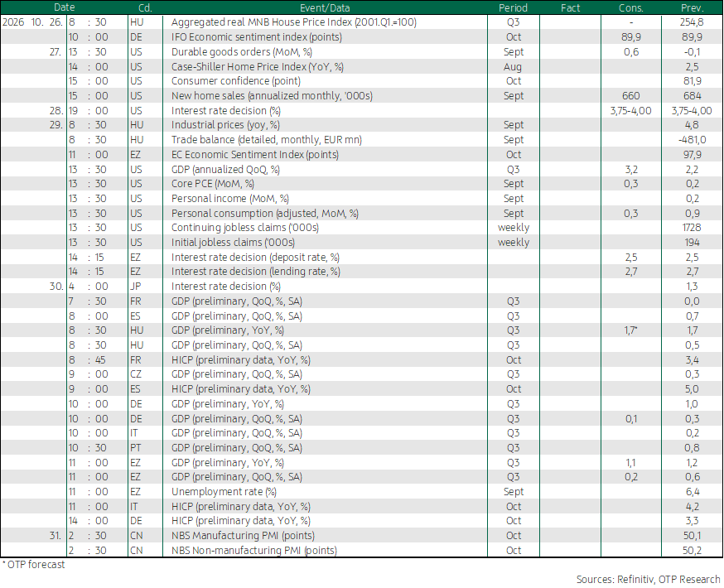This screenshot has width=724, height=588.
Task: Click consensus value "660" for new home sales
Action: click(630, 95)
